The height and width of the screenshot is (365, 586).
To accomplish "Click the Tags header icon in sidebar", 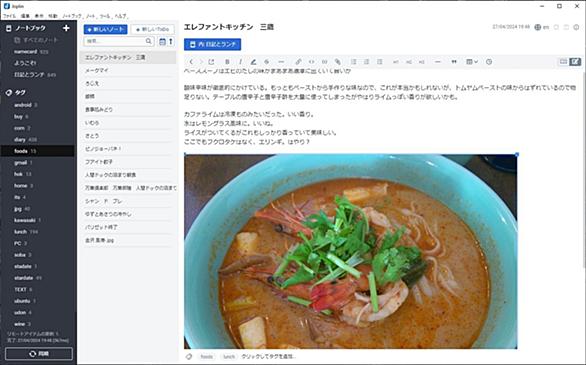I will click(9, 93).
